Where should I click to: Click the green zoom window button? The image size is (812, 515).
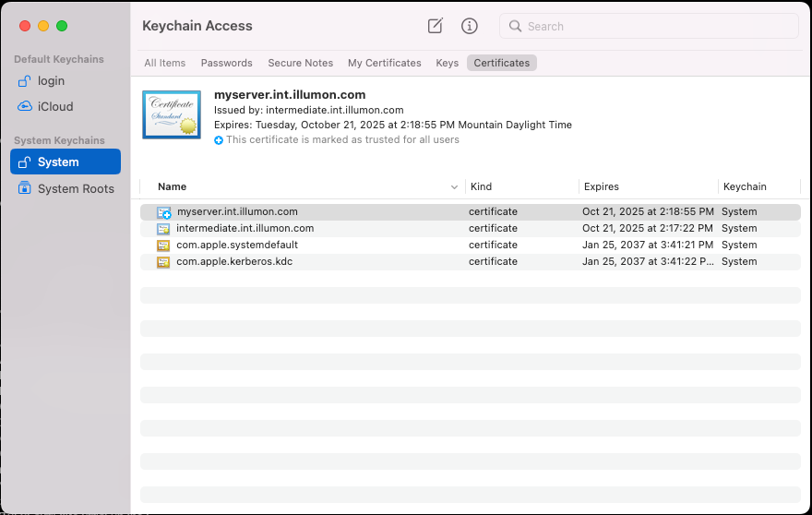coord(62,26)
